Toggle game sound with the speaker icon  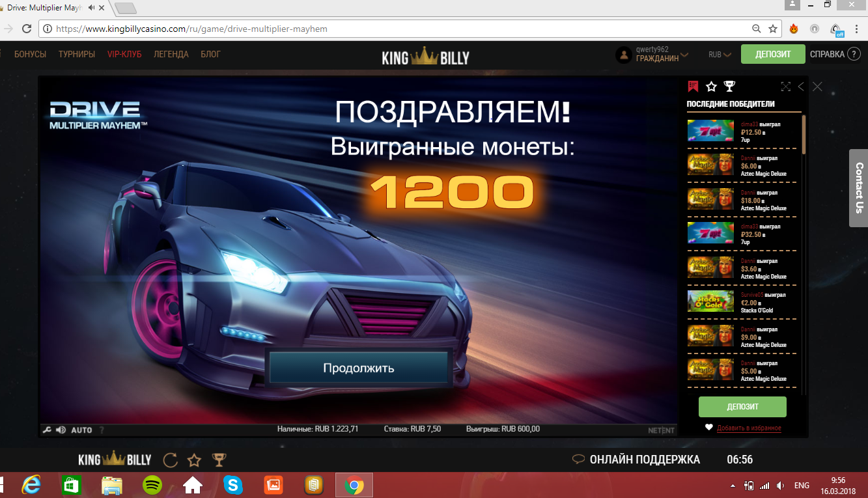coord(61,430)
